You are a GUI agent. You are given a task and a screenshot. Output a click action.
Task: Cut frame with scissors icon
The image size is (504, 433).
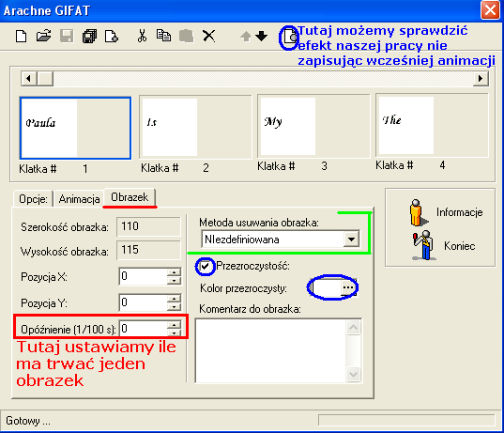(x=142, y=36)
